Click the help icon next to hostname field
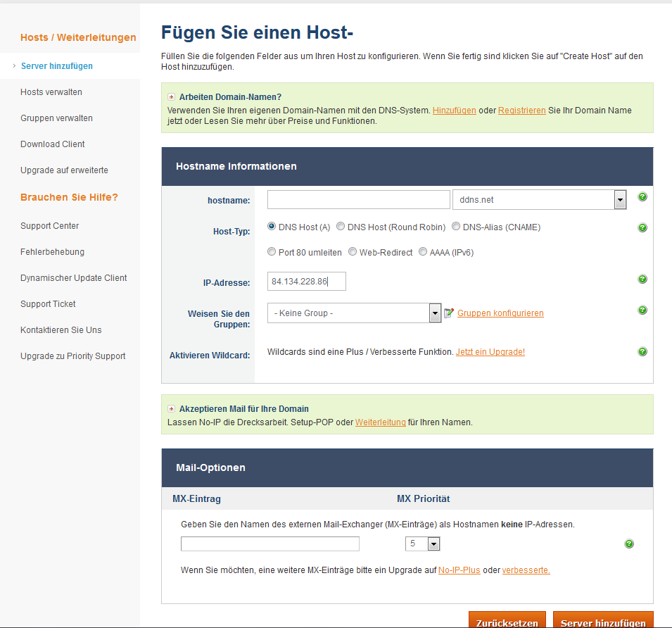 [x=642, y=197]
